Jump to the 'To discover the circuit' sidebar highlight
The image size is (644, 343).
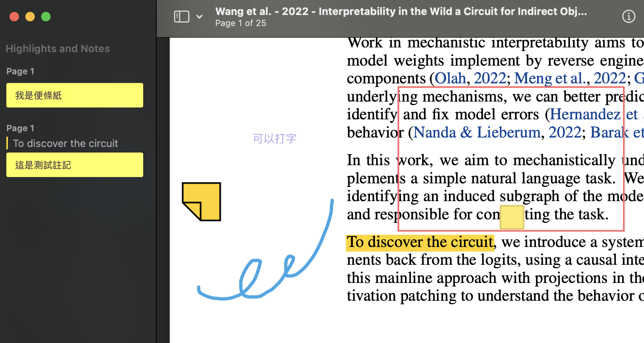[66, 143]
